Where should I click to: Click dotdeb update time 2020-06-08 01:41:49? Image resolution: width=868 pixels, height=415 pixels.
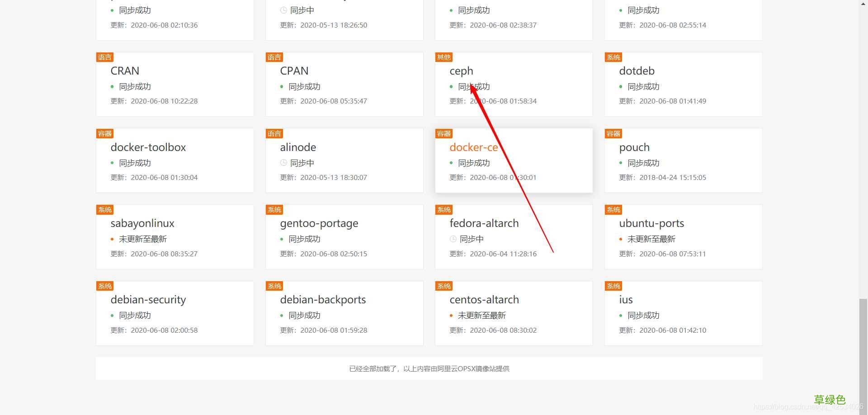point(673,101)
